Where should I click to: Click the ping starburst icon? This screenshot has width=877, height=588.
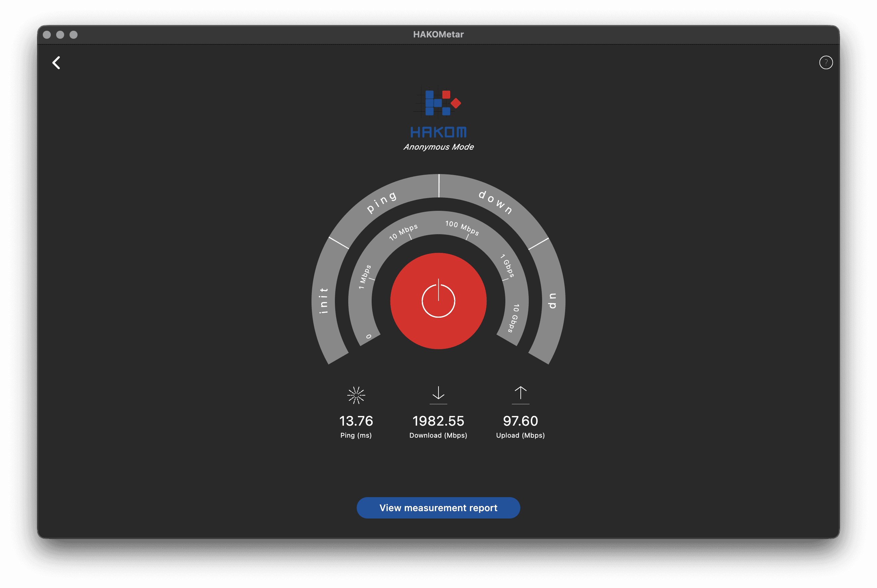356,395
